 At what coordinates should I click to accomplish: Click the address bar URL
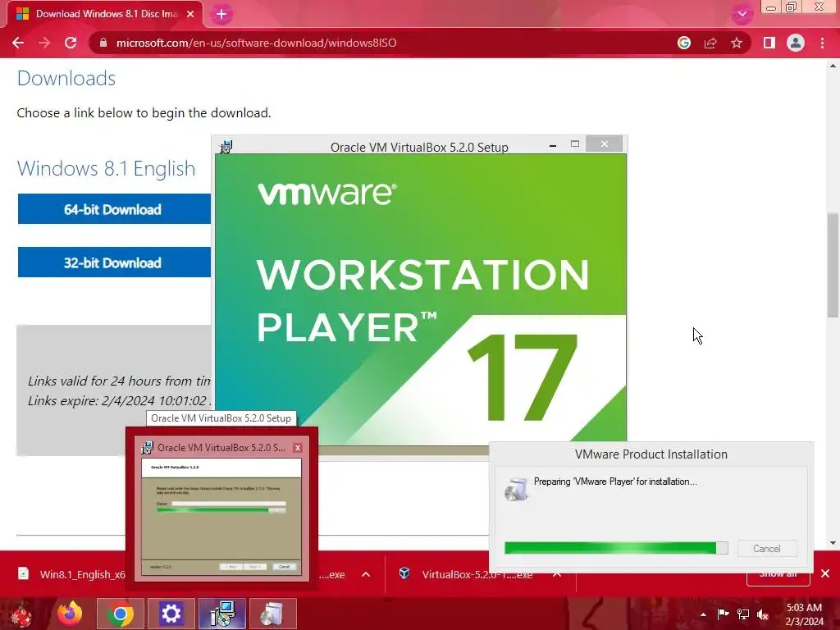[x=256, y=43]
